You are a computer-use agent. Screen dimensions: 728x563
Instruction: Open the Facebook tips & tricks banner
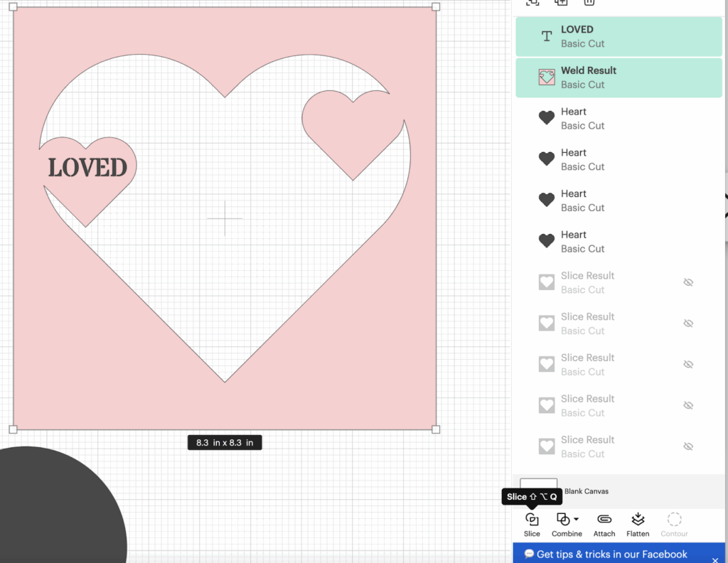619,553
